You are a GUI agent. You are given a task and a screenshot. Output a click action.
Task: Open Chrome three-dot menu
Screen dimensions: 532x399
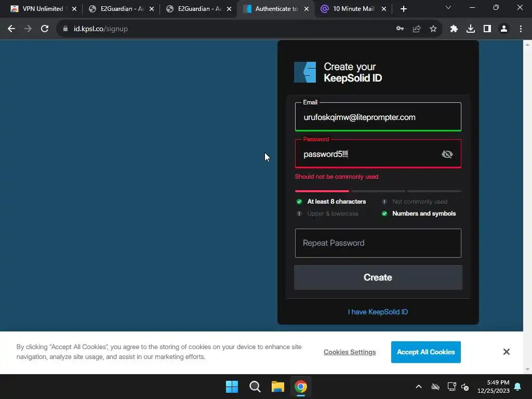pos(521,29)
